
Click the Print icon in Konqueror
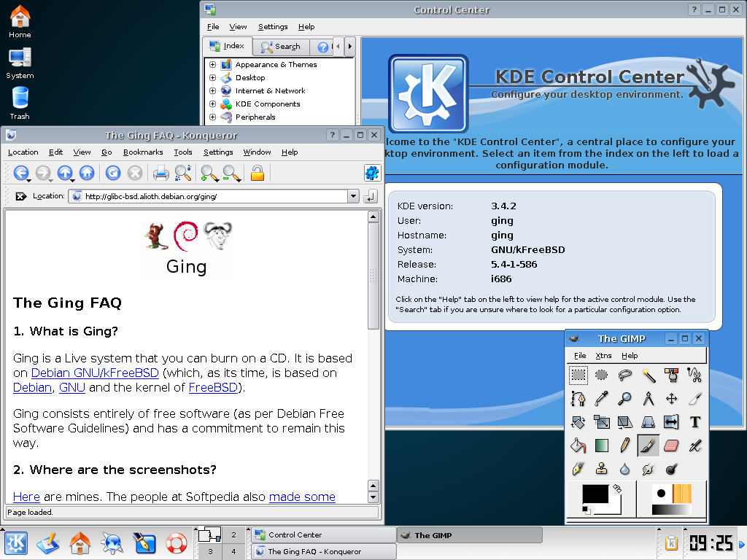point(160,173)
